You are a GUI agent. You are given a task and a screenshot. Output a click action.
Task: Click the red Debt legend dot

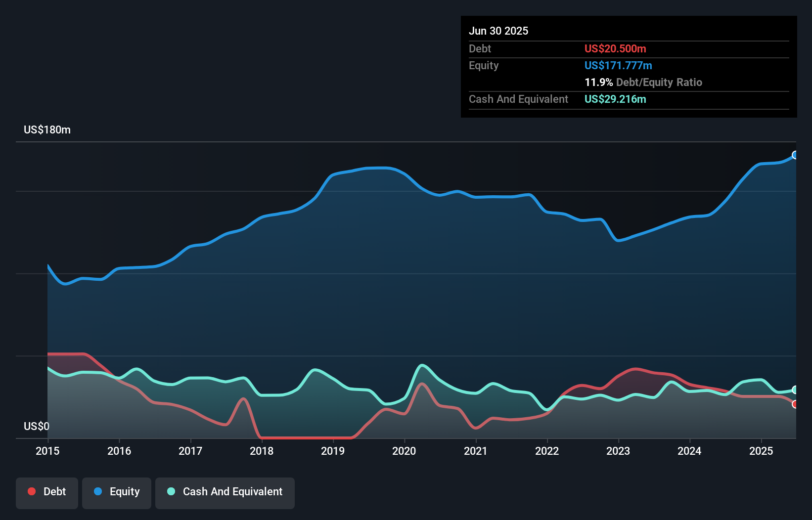point(31,491)
